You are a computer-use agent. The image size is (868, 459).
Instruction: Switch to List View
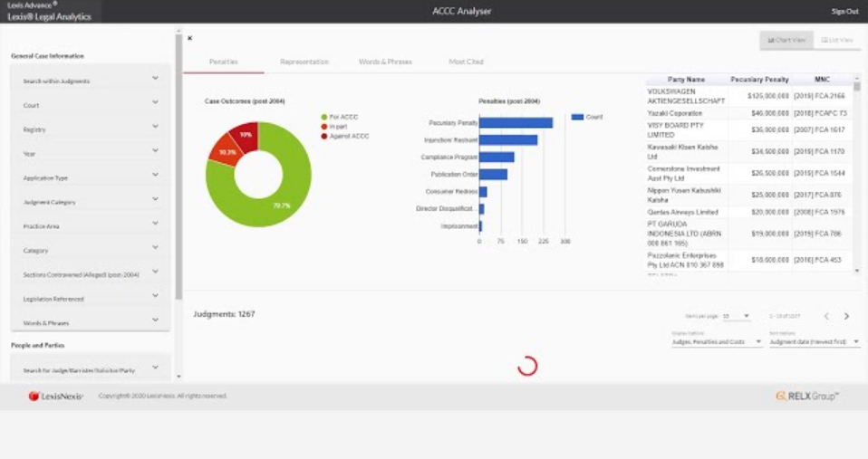pyautogui.click(x=837, y=40)
